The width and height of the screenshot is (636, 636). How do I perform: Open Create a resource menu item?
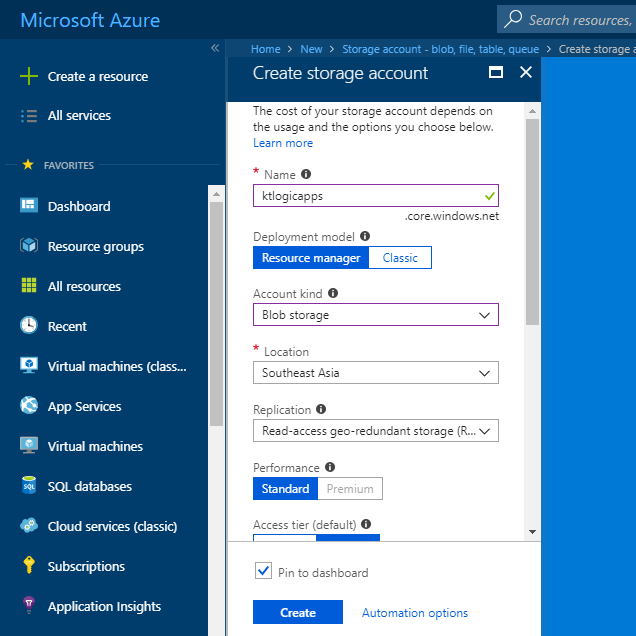pos(98,76)
